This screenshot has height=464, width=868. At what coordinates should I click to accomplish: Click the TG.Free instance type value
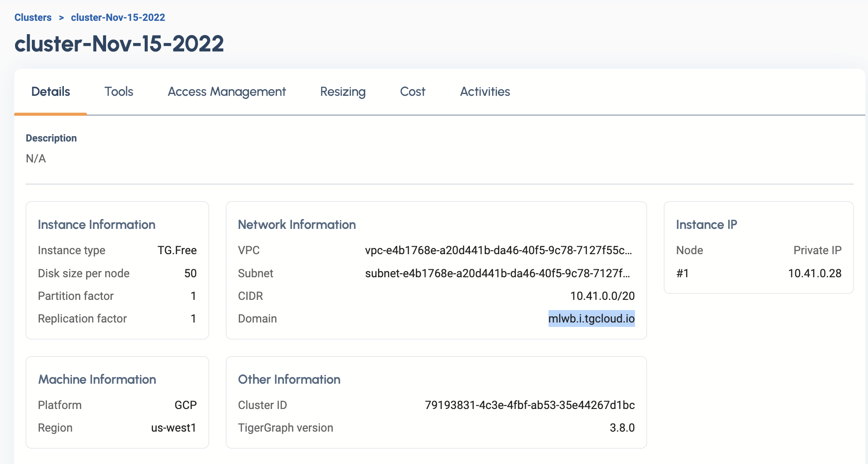point(177,251)
